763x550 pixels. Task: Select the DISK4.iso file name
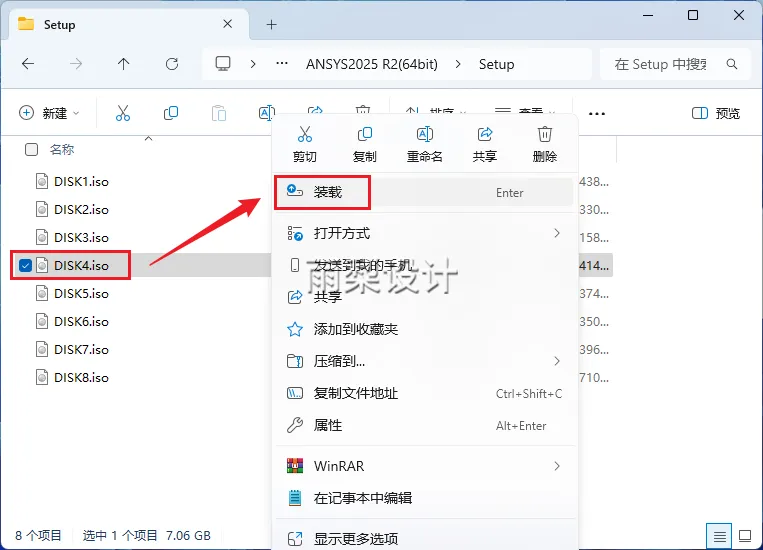81,266
